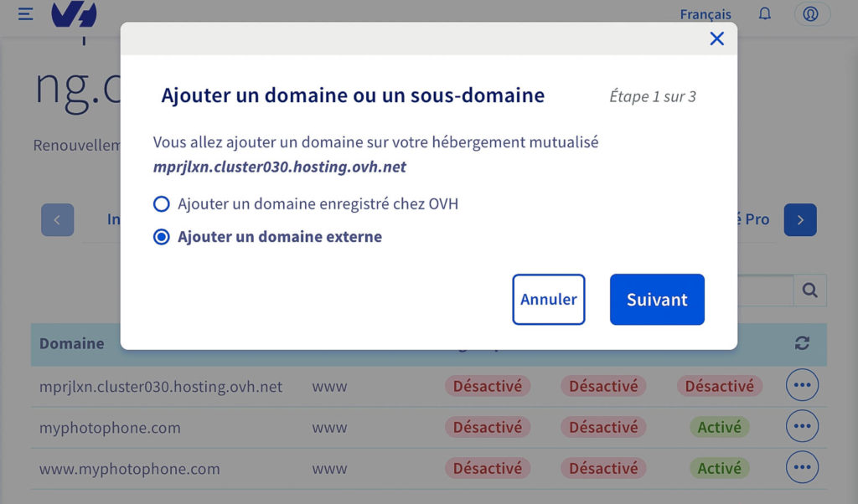Viewport: 858px width, 504px height.
Task: Open the Français language selector
Action: click(x=706, y=14)
